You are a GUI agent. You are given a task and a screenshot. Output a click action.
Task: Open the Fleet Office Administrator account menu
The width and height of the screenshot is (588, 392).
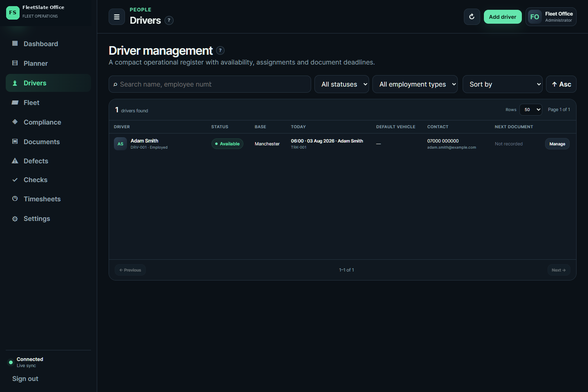[551, 17]
